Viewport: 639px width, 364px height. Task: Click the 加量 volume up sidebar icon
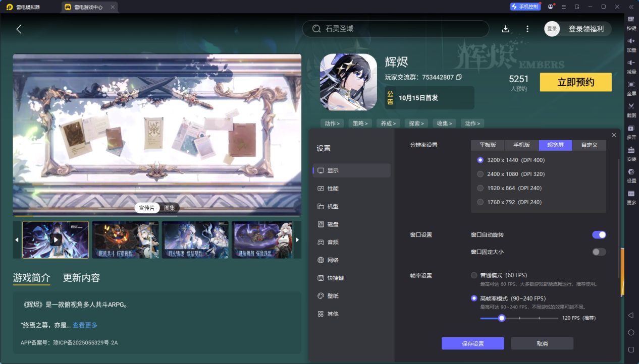point(631,44)
